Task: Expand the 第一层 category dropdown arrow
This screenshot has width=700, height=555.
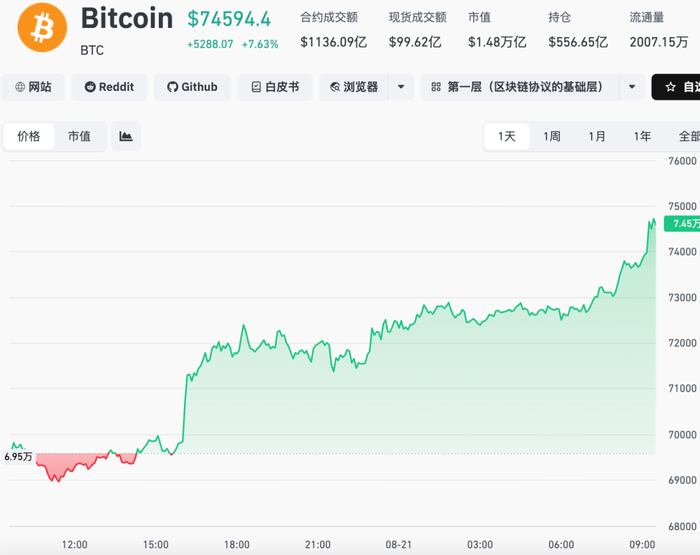Action: coord(632,87)
